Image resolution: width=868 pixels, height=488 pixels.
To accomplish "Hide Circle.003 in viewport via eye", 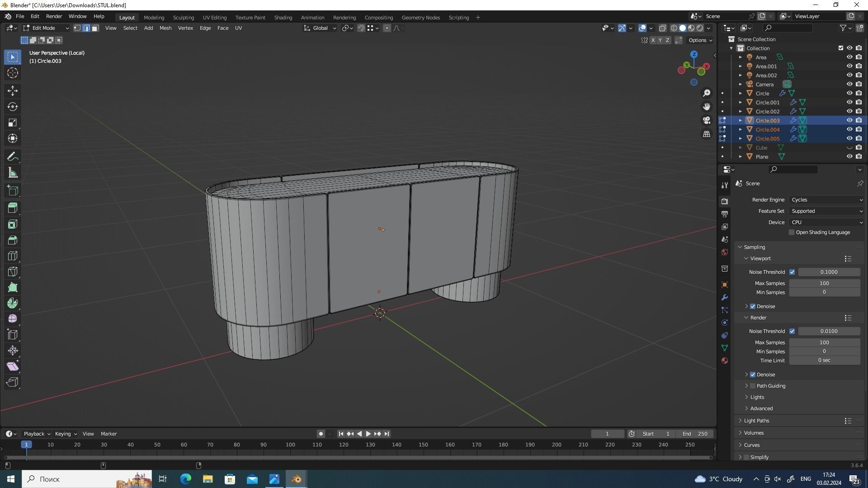I will (x=849, y=120).
